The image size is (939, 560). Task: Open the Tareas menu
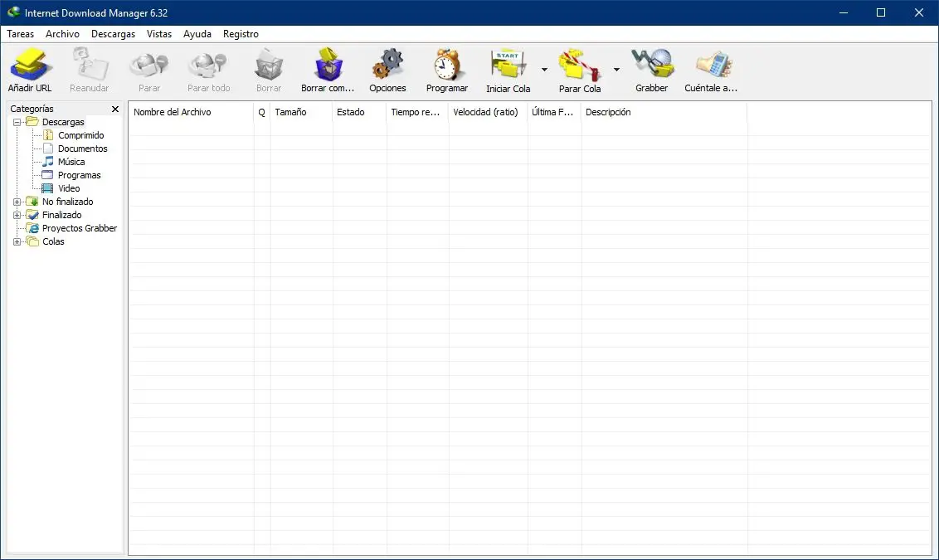pyautogui.click(x=21, y=34)
